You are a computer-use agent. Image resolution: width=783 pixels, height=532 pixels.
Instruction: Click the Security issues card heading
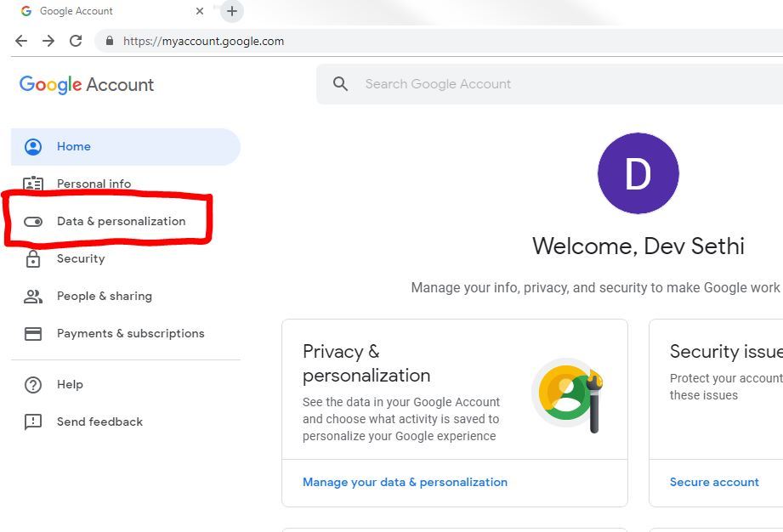[726, 351]
